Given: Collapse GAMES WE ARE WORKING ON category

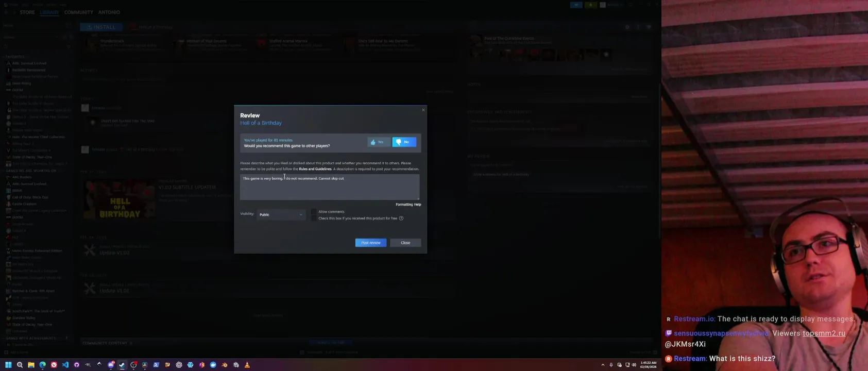Looking at the screenshot, I should point(30,171).
